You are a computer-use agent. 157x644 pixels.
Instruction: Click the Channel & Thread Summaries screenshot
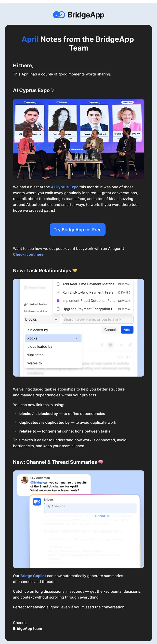78,519
